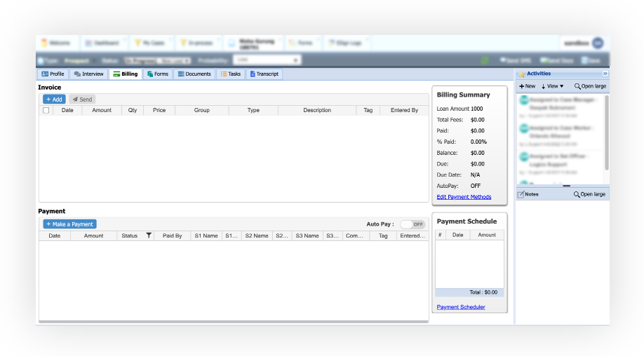The image size is (644, 356).
Task: Click the invoice Date column header
Action: click(67, 110)
